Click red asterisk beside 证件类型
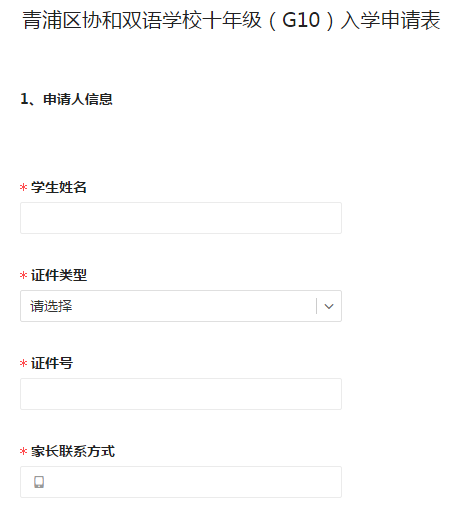Image resolution: width=459 pixels, height=513 pixels. click(23, 275)
